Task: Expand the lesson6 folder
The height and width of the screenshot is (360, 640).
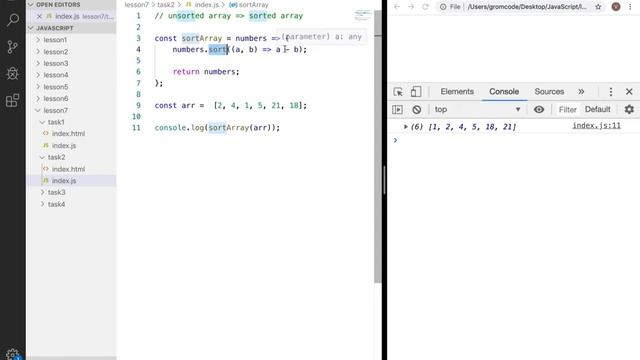Action: pos(71,99)
